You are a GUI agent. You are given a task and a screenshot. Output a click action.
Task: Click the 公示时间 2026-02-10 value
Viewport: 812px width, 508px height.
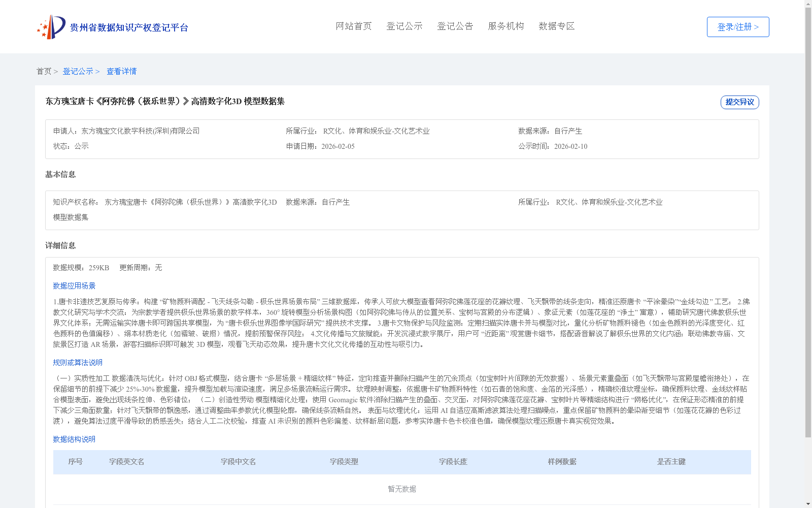pyautogui.click(x=571, y=146)
